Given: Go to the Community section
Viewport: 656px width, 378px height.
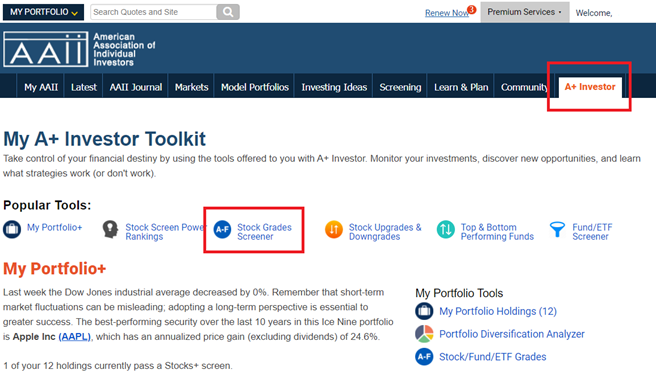Looking at the screenshot, I should [524, 87].
